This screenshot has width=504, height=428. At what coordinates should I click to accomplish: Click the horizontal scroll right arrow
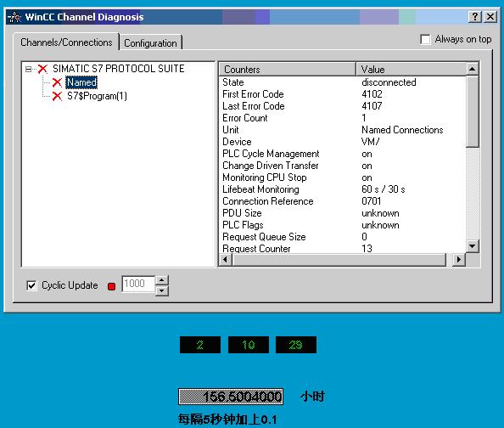click(x=459, y=259)
